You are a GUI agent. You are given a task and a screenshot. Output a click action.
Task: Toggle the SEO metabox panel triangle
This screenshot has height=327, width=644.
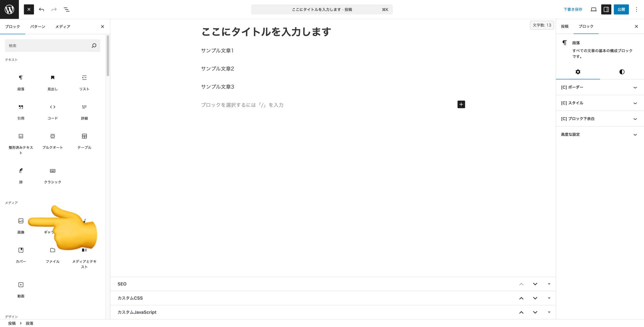(549, 284)
